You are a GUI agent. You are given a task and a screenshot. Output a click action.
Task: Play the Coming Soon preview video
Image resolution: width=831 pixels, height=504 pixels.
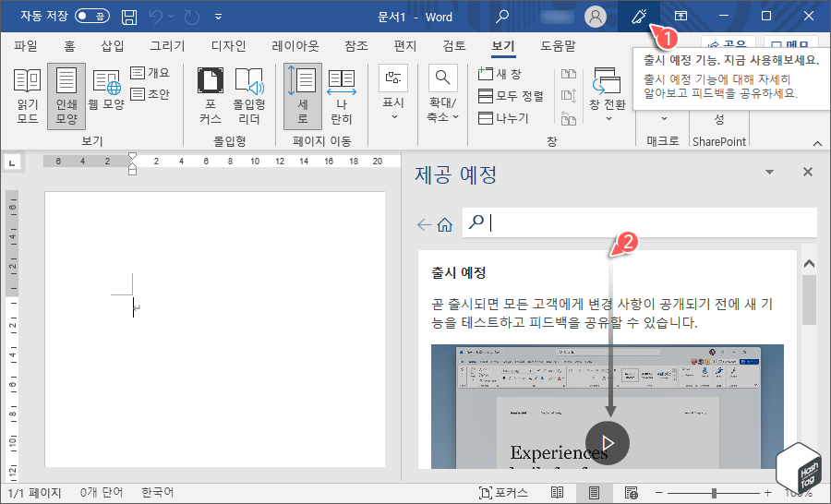pos(608,442)
